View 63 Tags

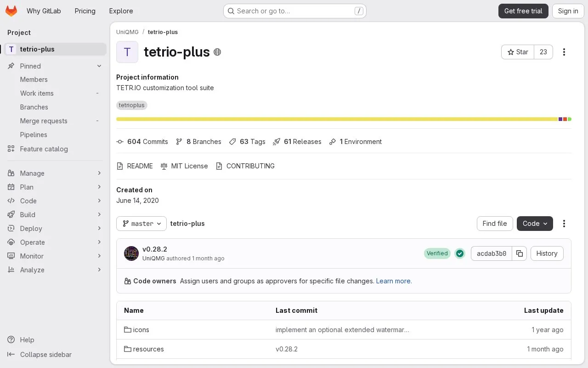pos(247,142)
